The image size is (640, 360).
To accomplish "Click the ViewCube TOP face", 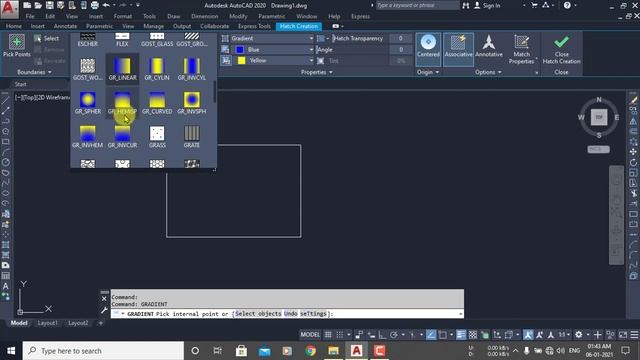I will tap(599, 117).
